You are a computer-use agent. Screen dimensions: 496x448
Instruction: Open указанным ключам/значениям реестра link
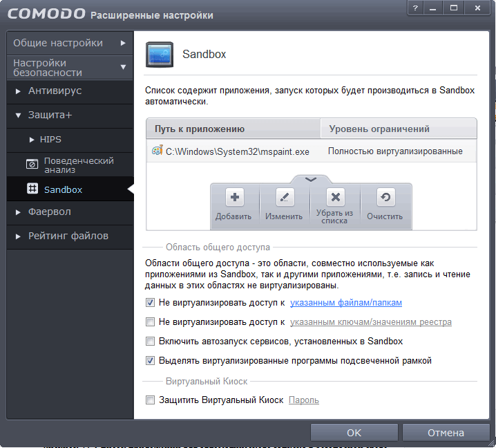pos(371,322)
